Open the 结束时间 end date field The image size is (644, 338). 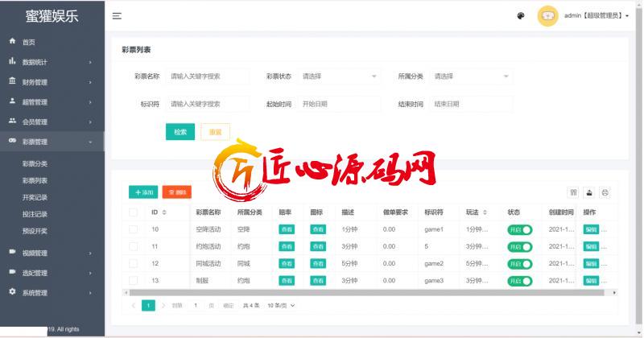(471, 105)
